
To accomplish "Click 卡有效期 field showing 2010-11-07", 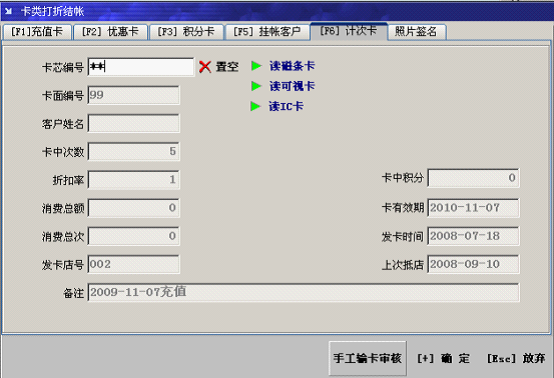I will pyautogui.click(x=473, y=208).
